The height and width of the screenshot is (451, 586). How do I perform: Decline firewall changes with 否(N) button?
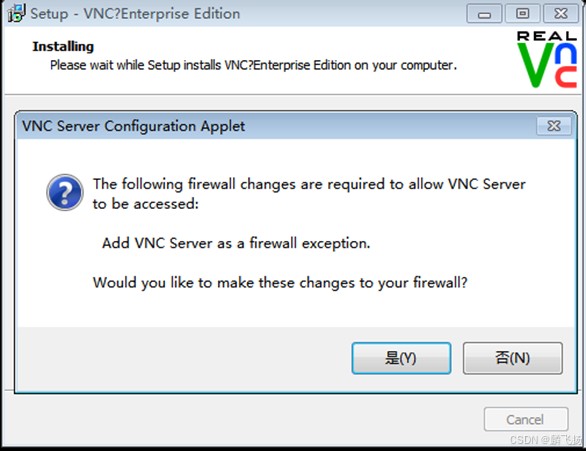[x=513, y=358]
